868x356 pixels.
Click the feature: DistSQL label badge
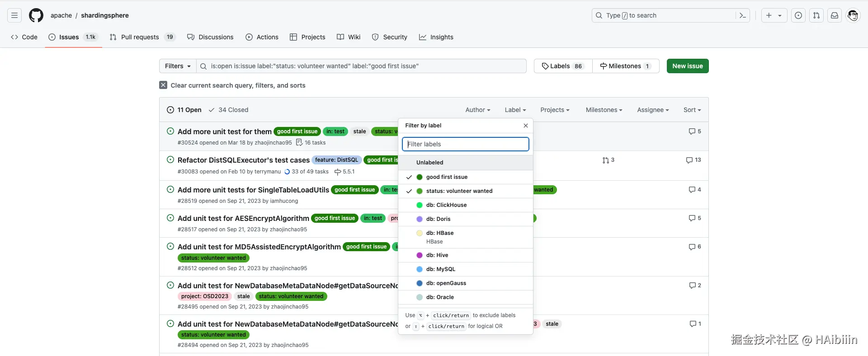[336, 160]
